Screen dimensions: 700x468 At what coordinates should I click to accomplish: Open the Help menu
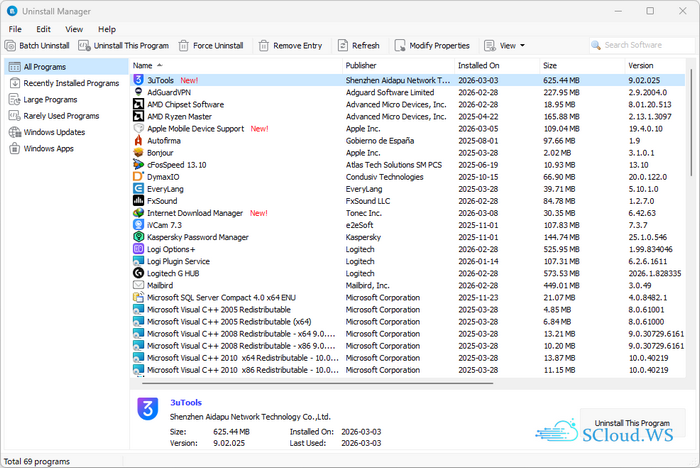(x=107, y=29)
